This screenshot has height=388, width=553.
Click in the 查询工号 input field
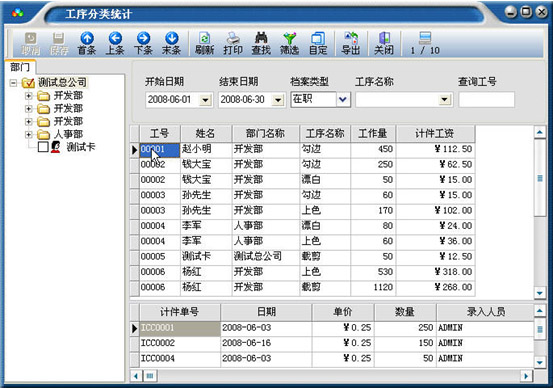(x=486, y=100)
